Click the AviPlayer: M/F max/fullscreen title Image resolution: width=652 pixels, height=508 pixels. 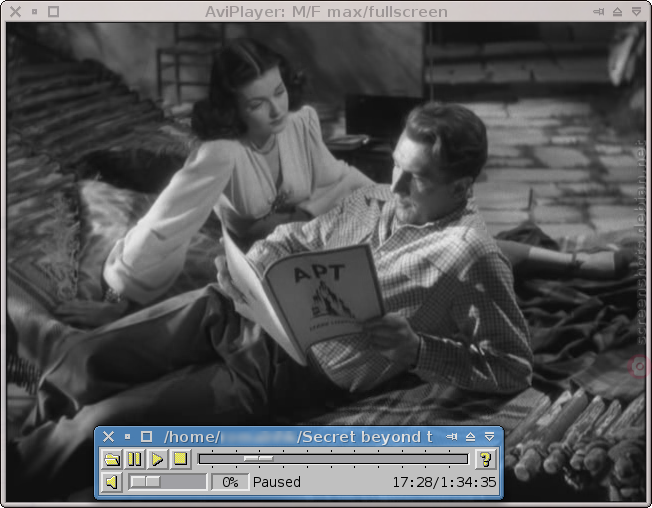(326, 12)
